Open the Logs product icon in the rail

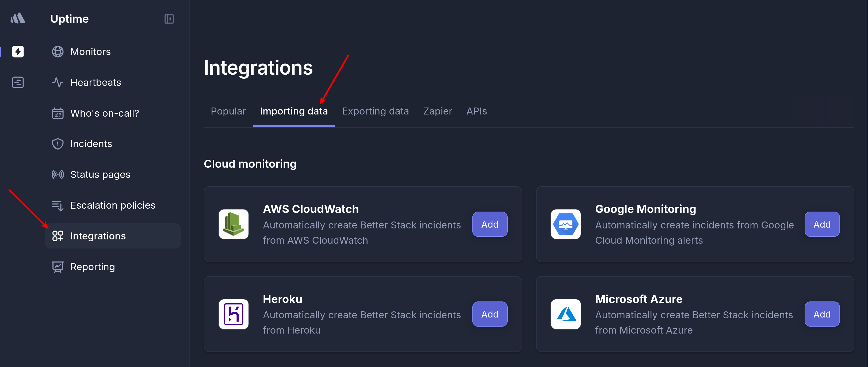[x=18, y=82]
